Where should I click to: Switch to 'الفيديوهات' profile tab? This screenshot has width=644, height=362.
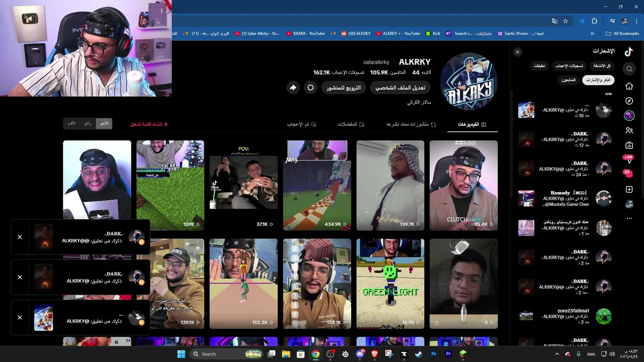472,124
